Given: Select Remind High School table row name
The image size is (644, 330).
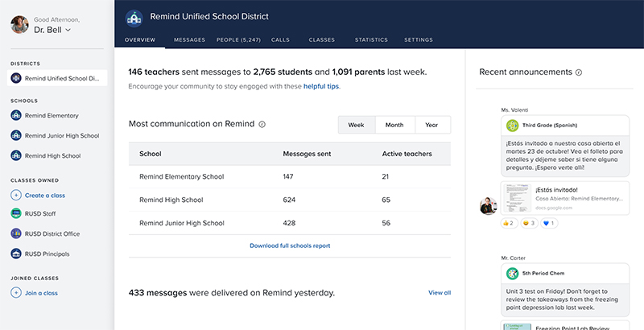Looking at the screenshot, I should pos(171,200).
